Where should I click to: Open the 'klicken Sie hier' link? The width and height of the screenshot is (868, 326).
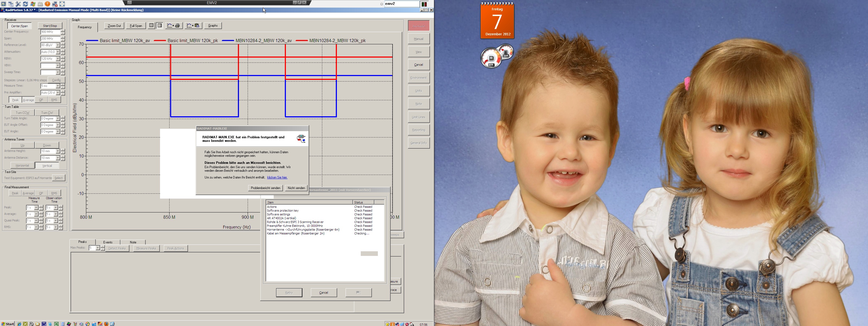[x=277, y=177]
